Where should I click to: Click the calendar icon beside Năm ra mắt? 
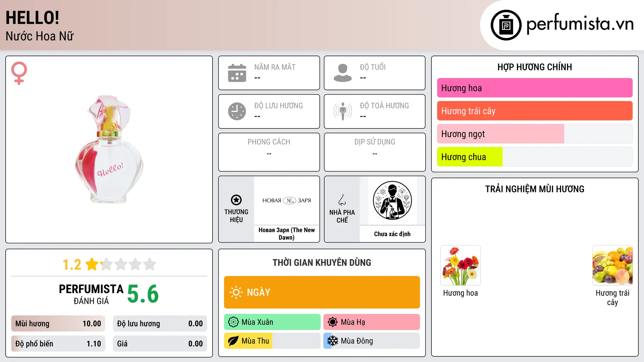pyautogui.click(x=237, y=73)
